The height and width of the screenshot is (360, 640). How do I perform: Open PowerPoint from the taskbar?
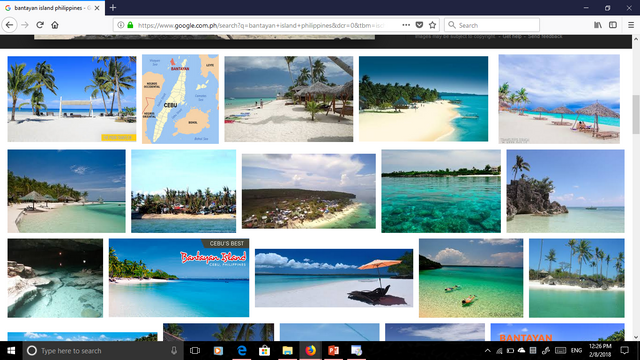coord(333,351)
